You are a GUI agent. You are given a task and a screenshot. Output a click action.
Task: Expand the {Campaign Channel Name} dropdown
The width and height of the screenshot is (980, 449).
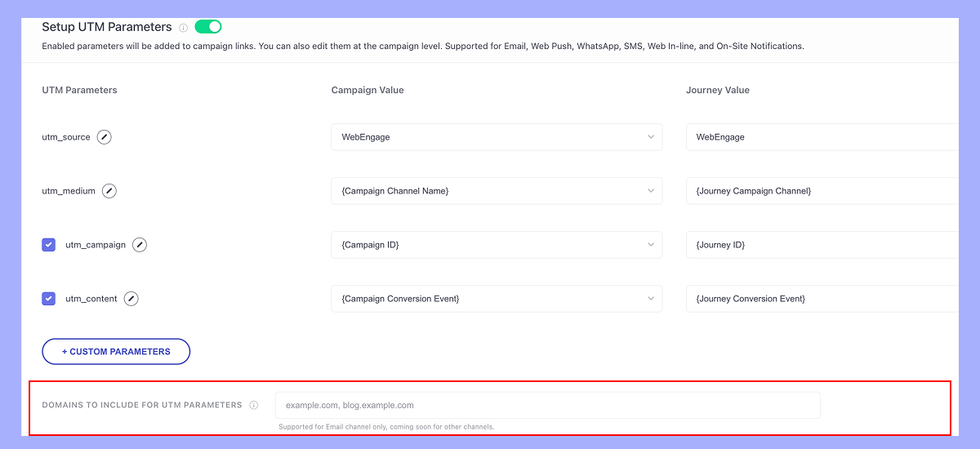pos(497,191)
